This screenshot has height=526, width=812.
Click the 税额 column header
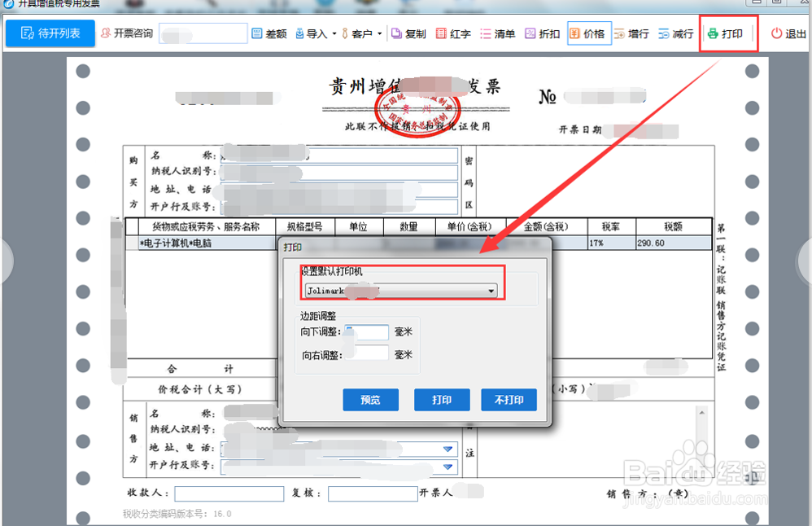(673, 226)
